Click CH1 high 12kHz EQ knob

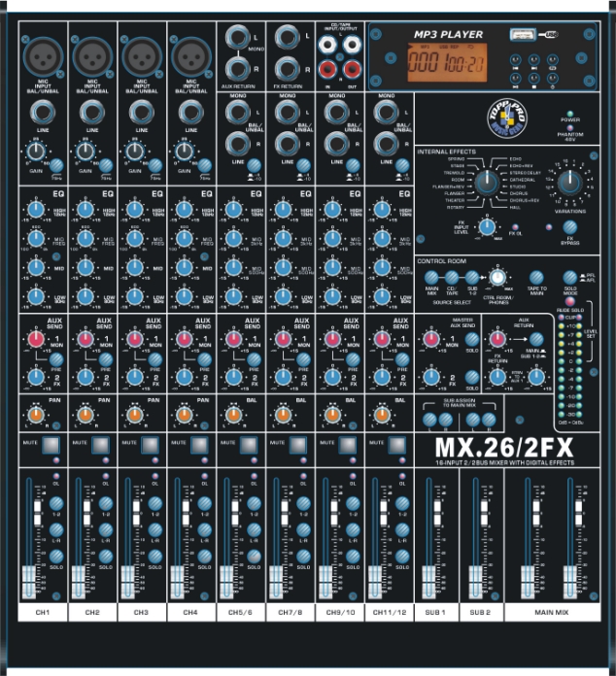point(36,210)
